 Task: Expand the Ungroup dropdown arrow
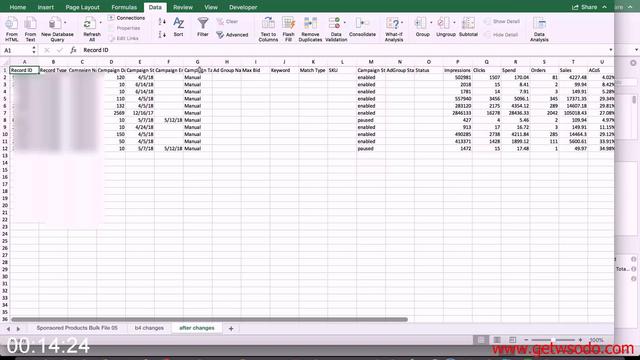pyautogui.click(x=454, y=23)
